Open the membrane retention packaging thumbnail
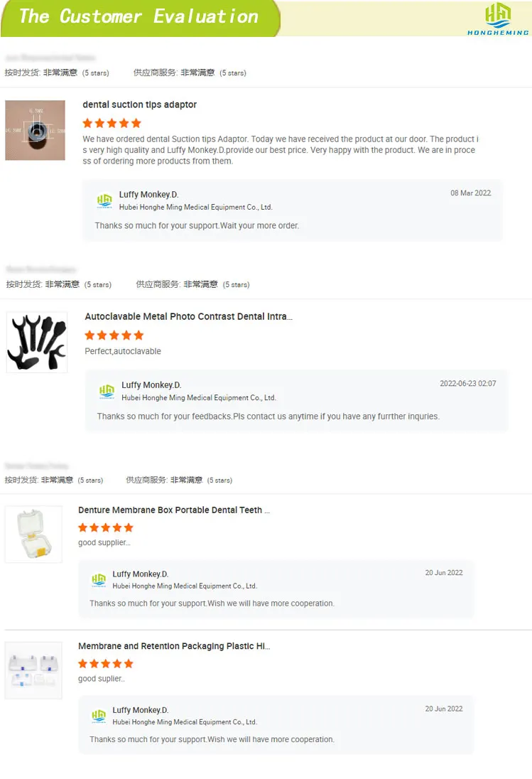The height and width of the screenshot is (779, 532). [x=33, y=670]
